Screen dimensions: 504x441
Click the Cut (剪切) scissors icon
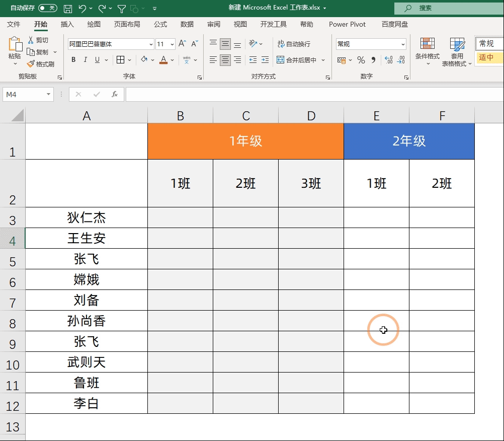tap(31, 40)
